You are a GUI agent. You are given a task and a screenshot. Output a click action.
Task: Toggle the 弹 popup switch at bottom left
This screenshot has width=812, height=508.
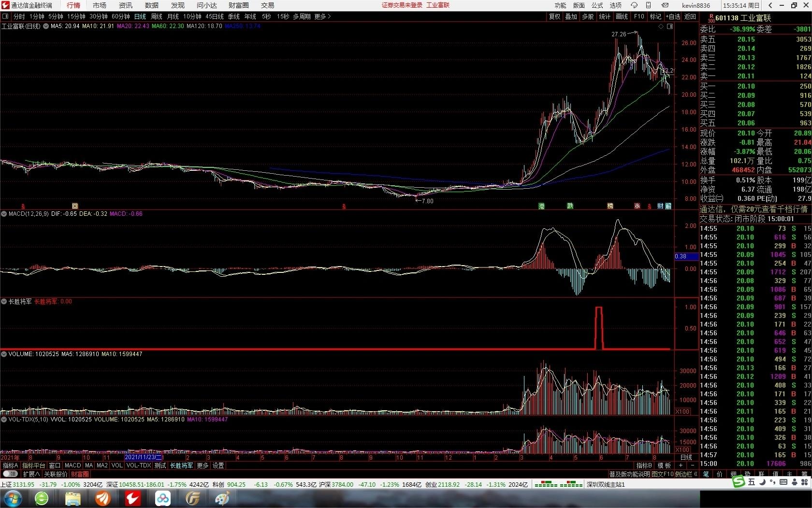coord(11,474)
